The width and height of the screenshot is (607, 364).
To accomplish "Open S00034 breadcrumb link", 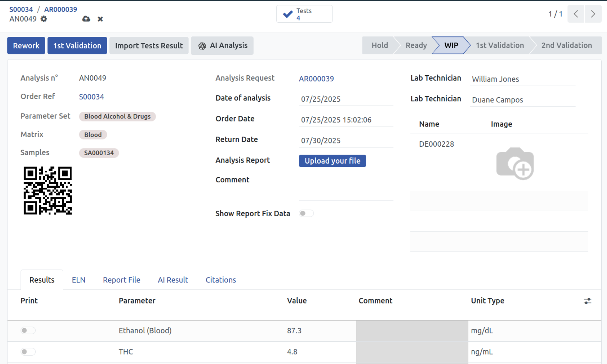I will pos(21,10).
